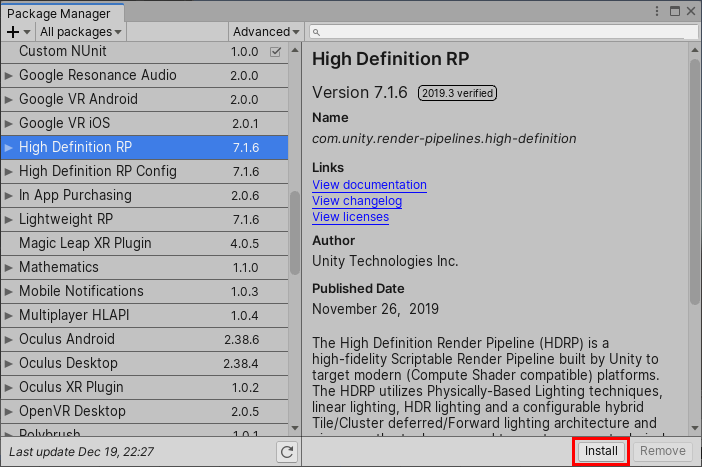
Task: Expand Oculus Desktop versions
Action: (9, 364)
